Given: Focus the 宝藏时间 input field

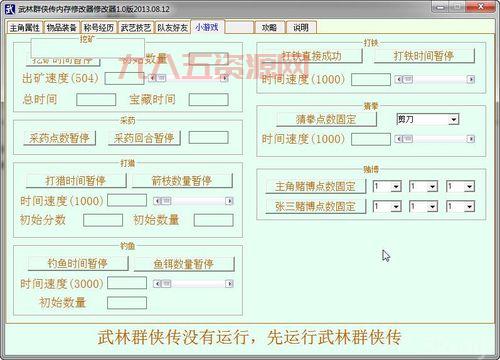Looking at the screenshot, I should click(209, 100).
